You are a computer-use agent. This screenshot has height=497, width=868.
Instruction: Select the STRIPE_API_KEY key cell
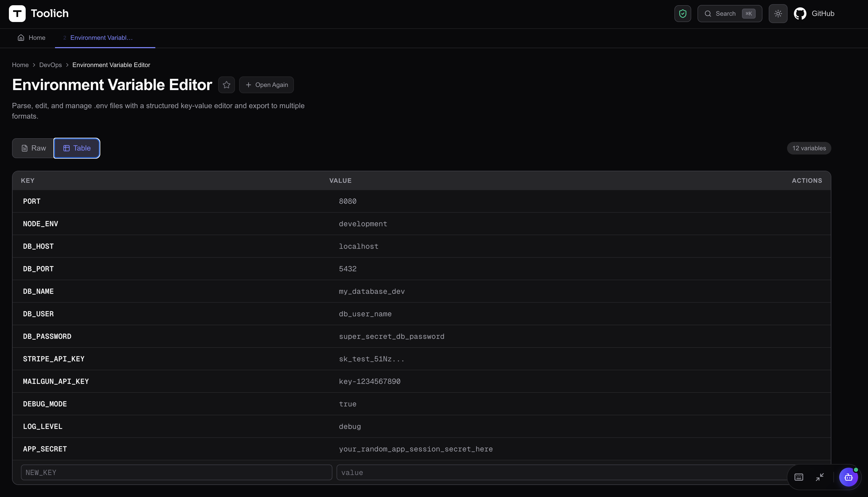click(54, 359)
